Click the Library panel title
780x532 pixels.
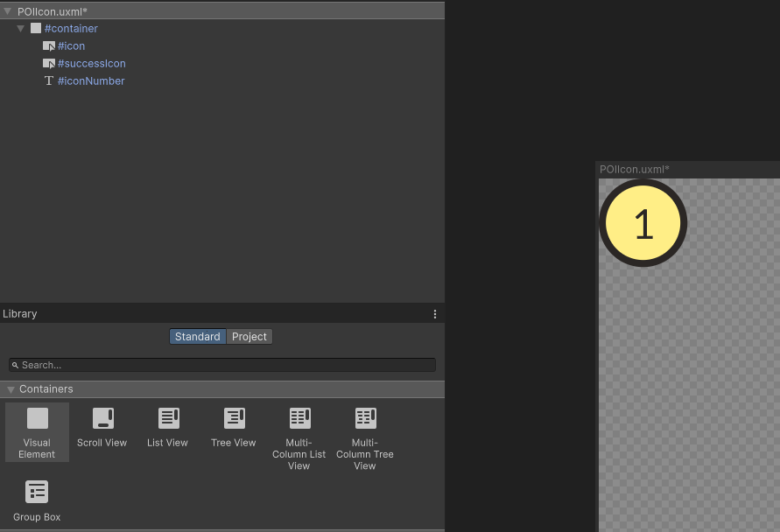20,314
